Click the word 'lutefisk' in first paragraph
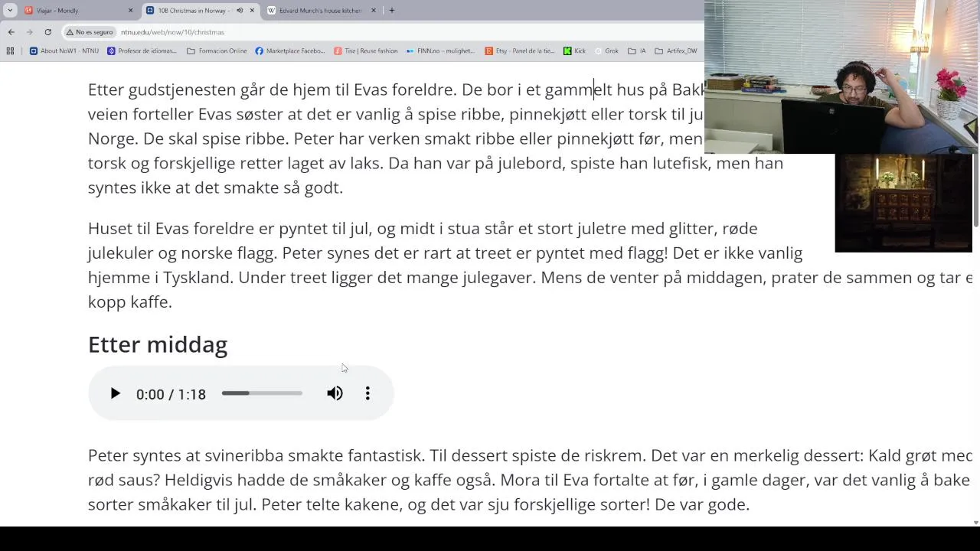This screenshot has width=980, height=551. click(x=681, y=163)
